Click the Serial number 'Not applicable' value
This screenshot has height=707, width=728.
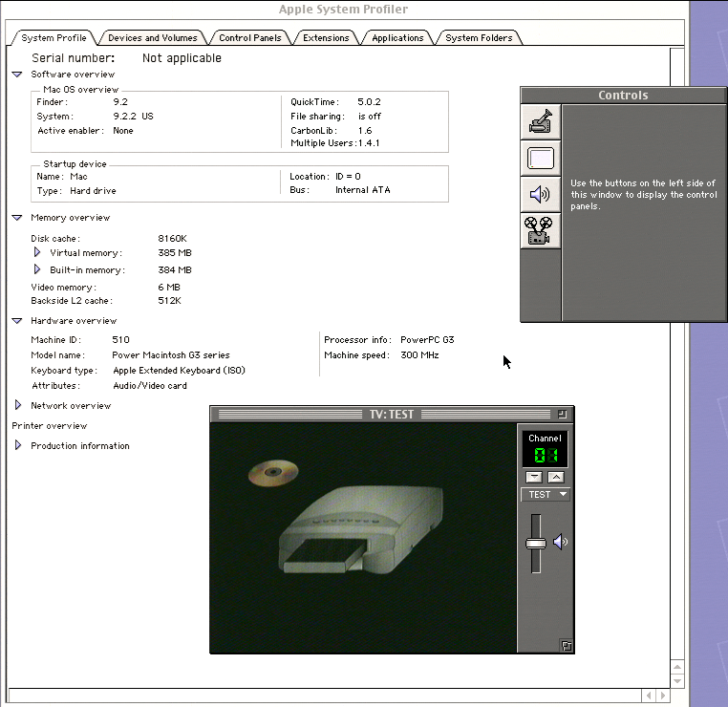[x=182, y=58]
